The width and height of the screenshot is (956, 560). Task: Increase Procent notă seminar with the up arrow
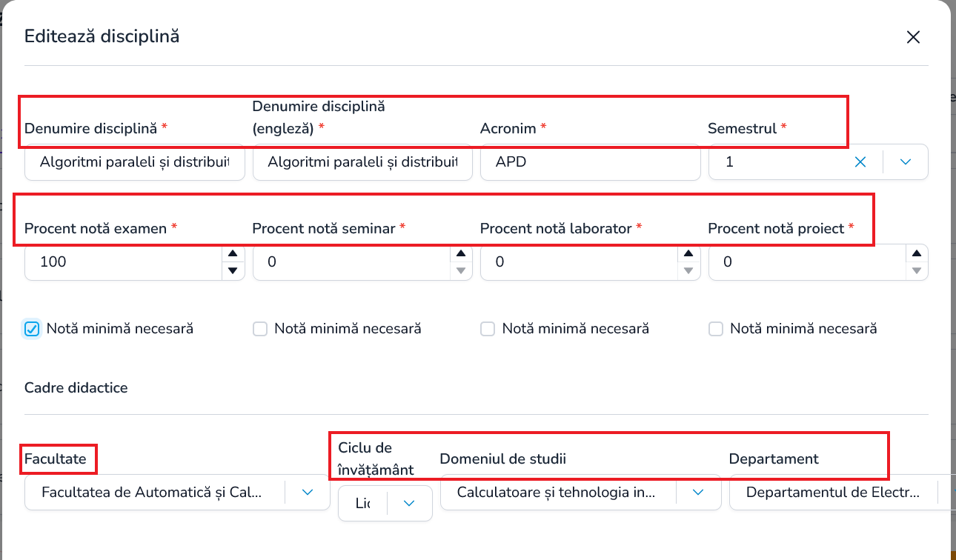tap(461, 253)
